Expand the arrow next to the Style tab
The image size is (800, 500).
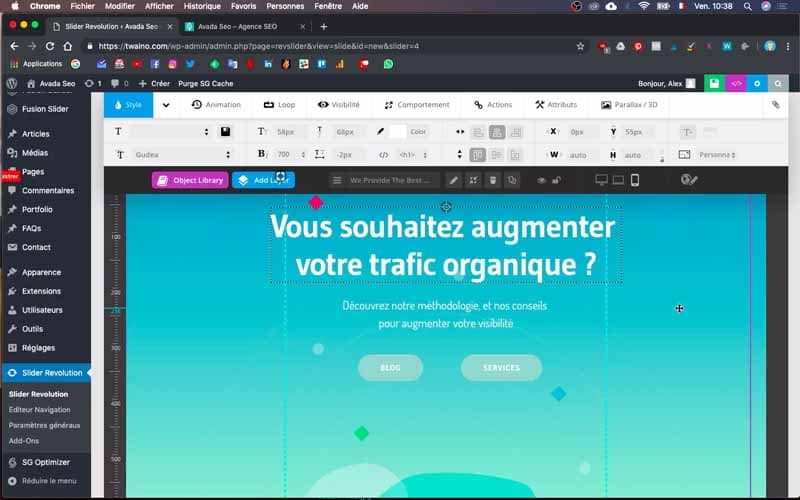[x=166, y=105]
